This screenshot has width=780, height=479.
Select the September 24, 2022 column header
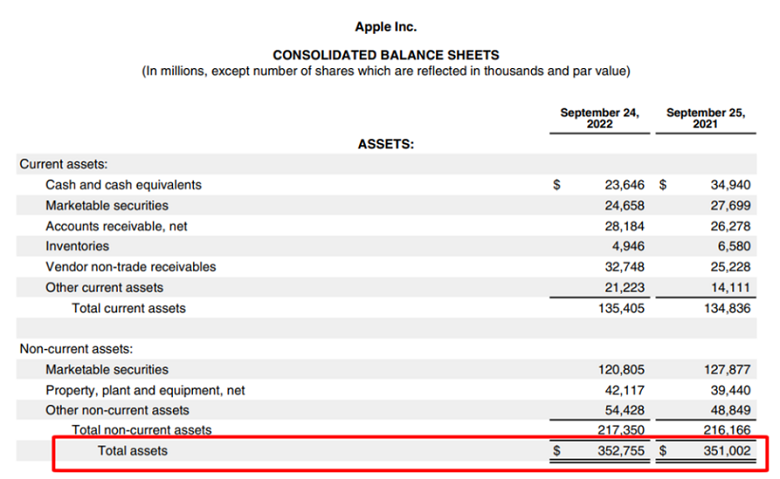[x=599, y=118]
